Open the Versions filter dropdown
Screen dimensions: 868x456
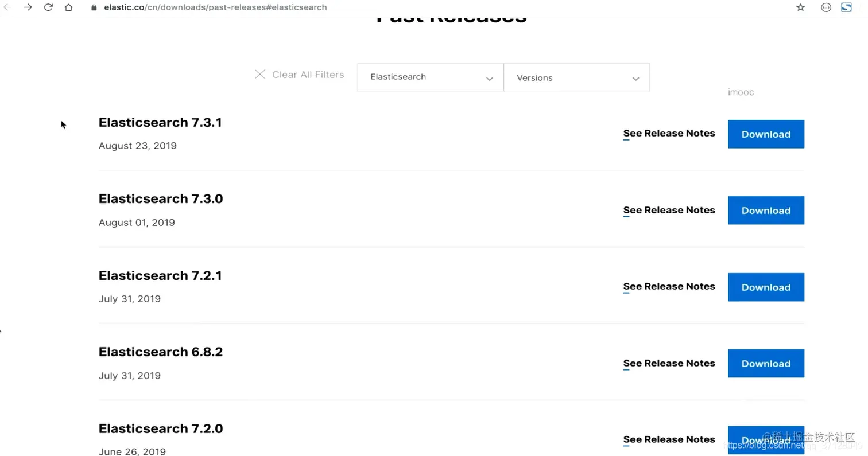577,77
